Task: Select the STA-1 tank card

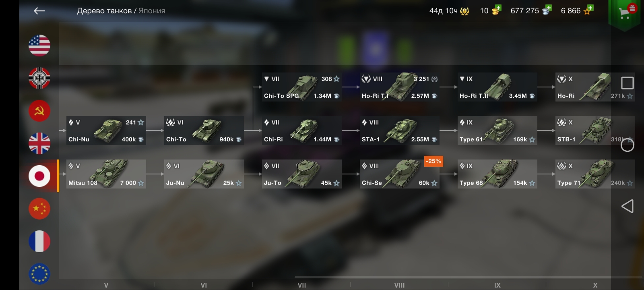Action: [x=399, y=130]
